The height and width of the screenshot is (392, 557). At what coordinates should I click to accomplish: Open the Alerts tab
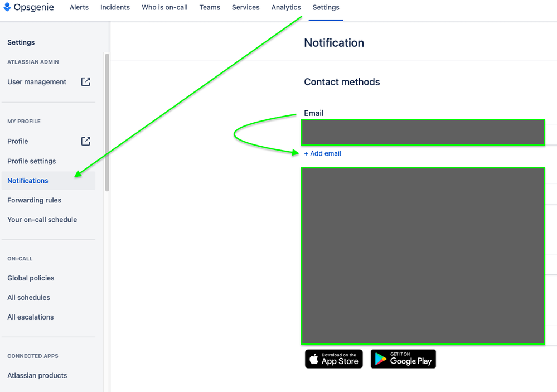(x=79, y=7)
